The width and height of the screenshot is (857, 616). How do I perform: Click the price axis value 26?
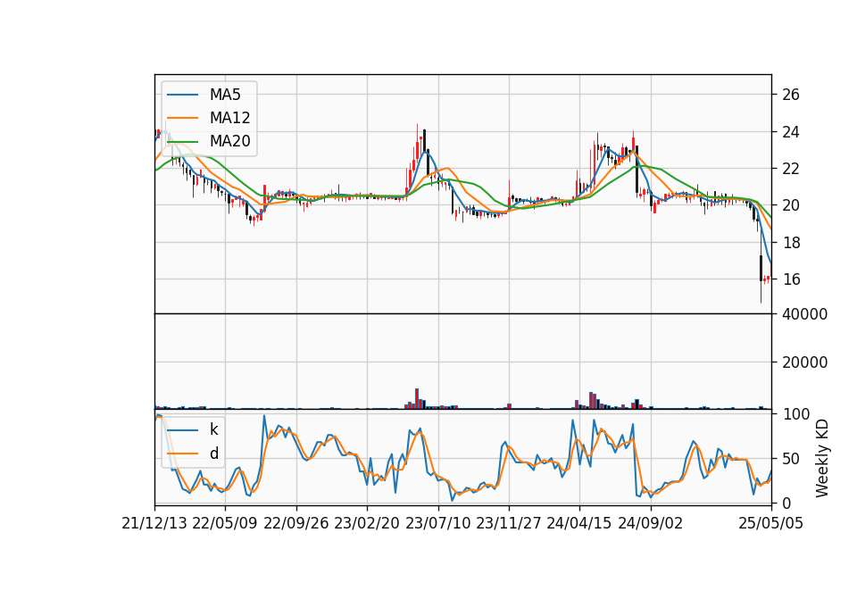[x=791, y=95]
